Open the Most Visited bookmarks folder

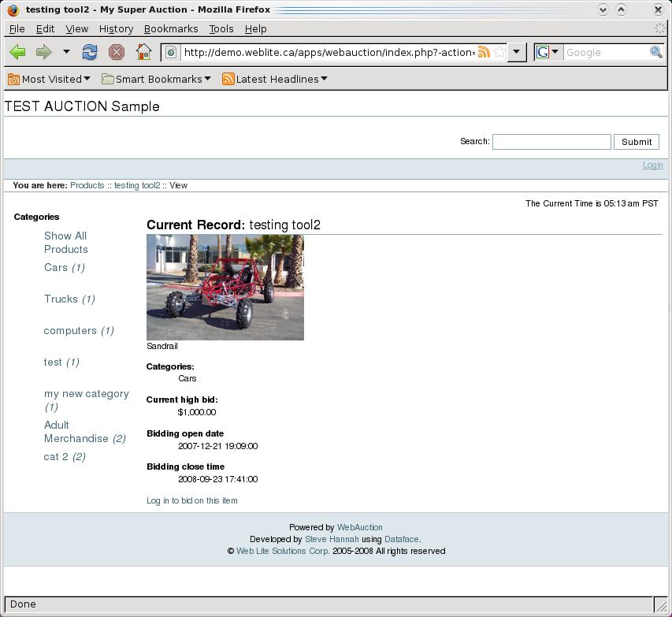[49, 79]
